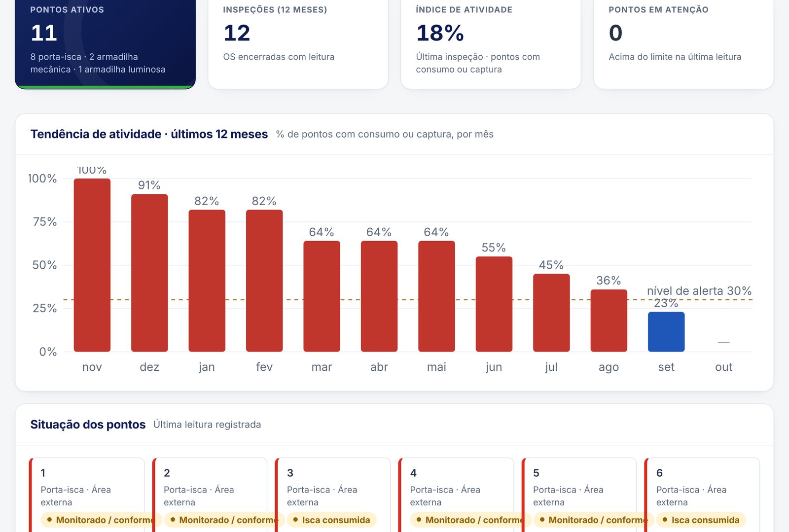Image resolution: width=789 pixels, height=532 pixels.
Task: Click the '18%' activity index value
Action: [x=440, y=33]
